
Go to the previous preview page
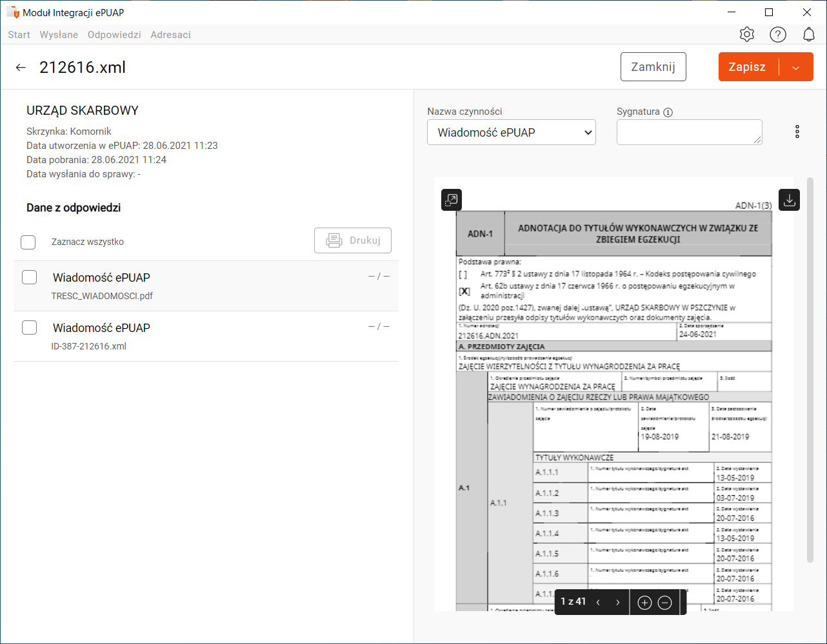point(598,602)
